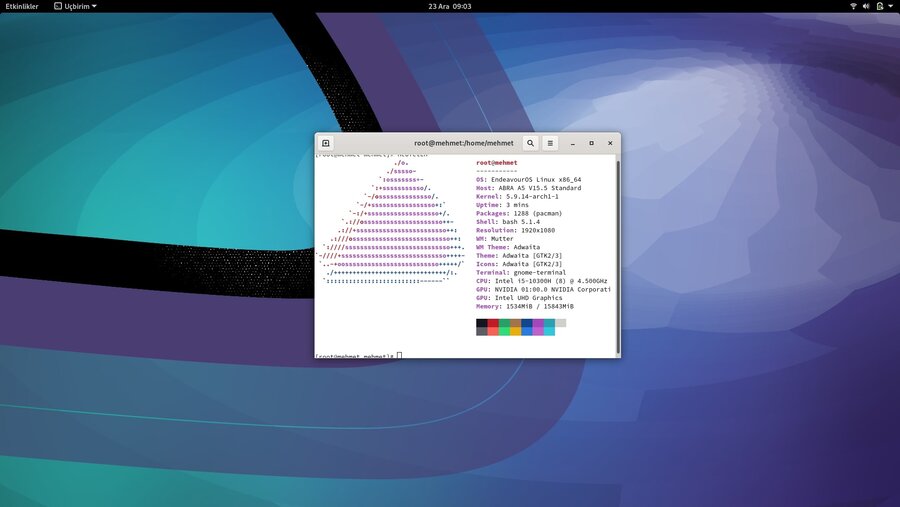This screenshot has height=507, width=900.
Task: Open the terminal hamburger menu
Action: coord(550,143)
